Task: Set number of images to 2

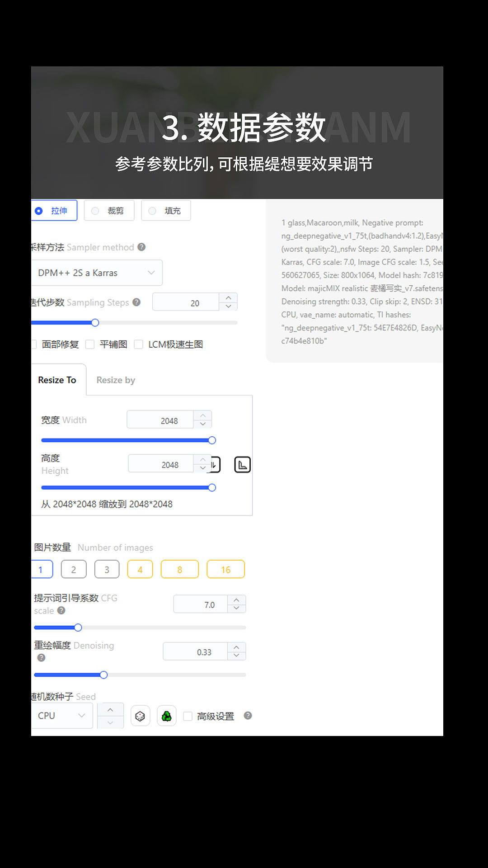Action: pos(74,569)
